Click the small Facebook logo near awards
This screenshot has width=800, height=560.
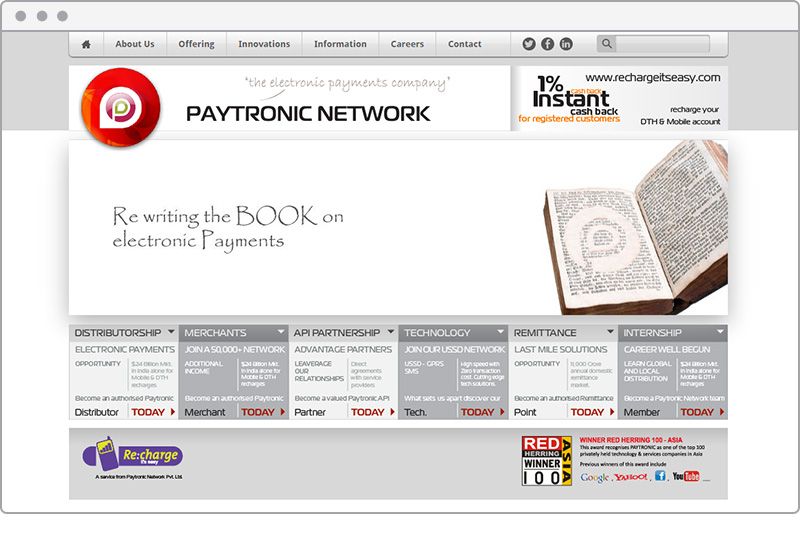[660, 476]
